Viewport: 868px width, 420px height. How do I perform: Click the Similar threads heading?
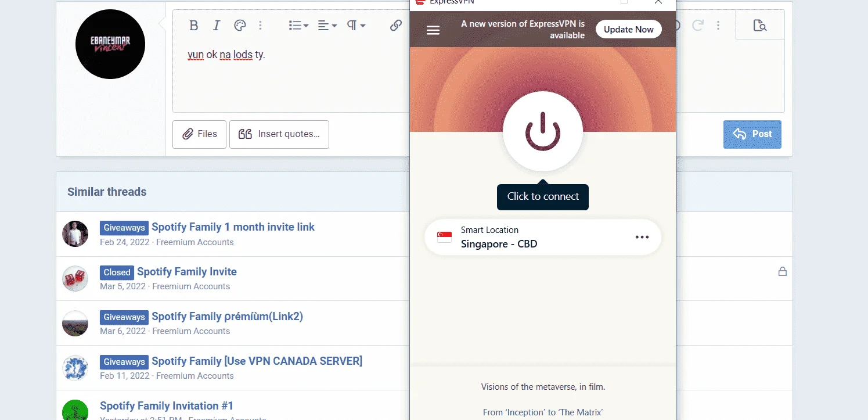point(107,192)
